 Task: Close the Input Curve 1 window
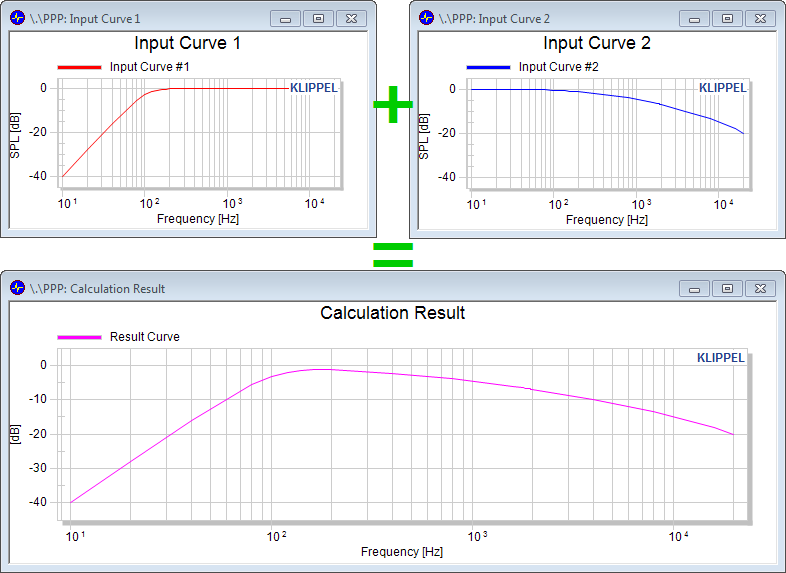(350, 19)
